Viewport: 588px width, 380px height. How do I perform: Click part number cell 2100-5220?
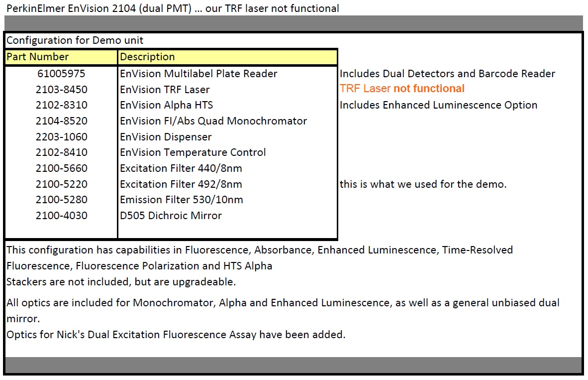coord(62,184)
